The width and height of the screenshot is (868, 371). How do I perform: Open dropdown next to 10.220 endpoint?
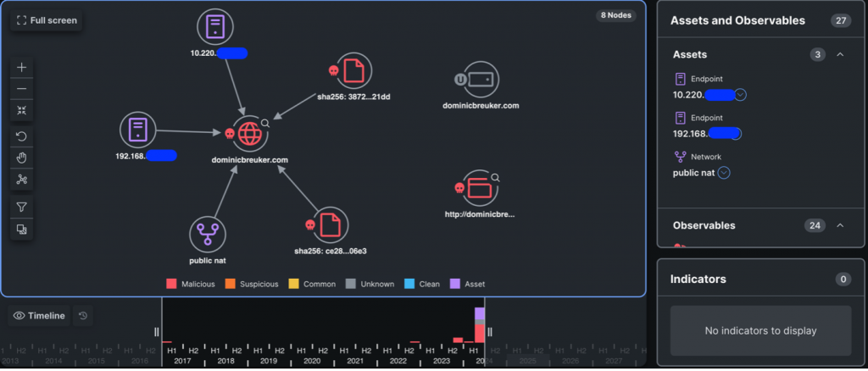click(740, 95)
